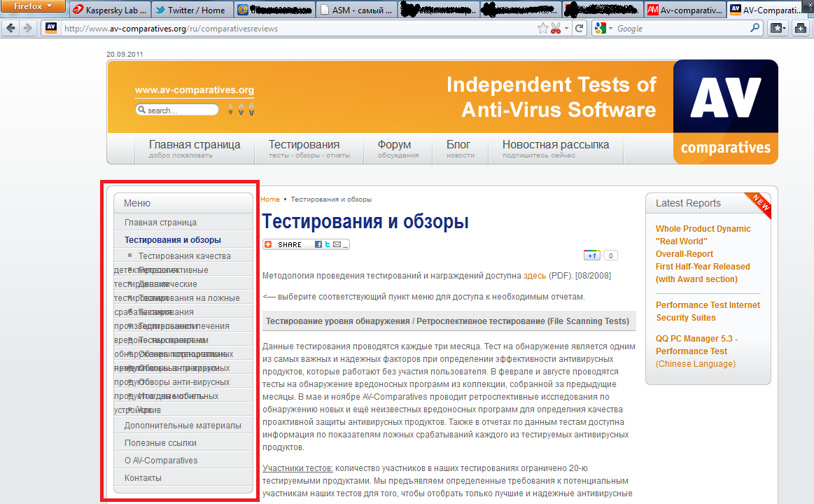Open the Bookmarks star toolbar button

tap(777, 28)
